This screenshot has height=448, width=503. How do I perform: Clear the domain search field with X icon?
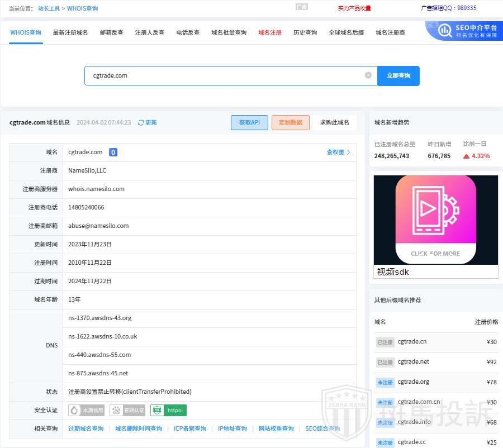pos(368,75)
